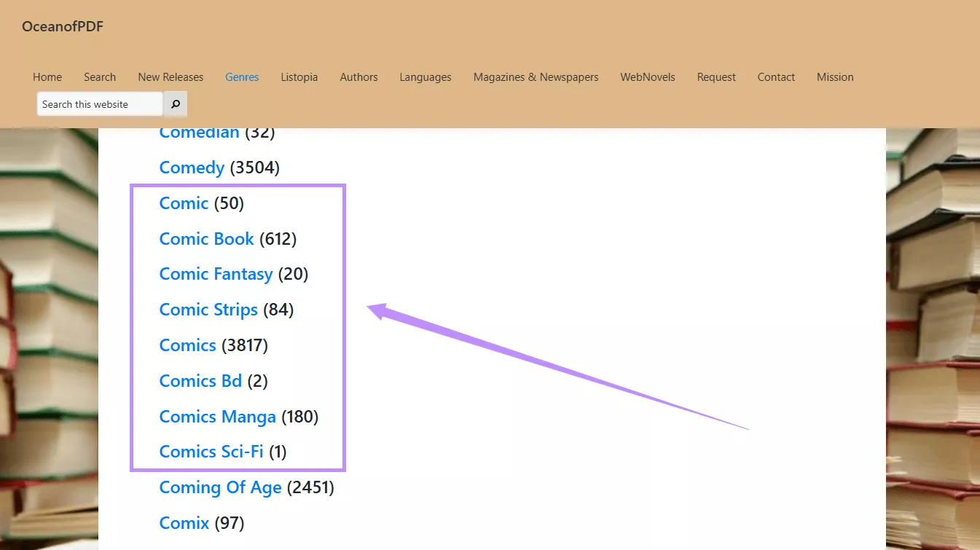Open the WebNovels section
This screenshot has width=980, height=550.
point(647,76)
